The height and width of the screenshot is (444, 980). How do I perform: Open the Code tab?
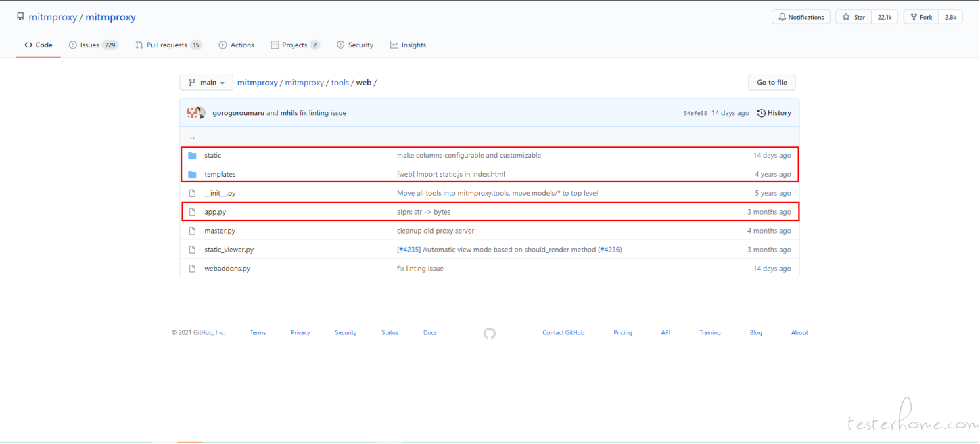(x=39, y=45)
